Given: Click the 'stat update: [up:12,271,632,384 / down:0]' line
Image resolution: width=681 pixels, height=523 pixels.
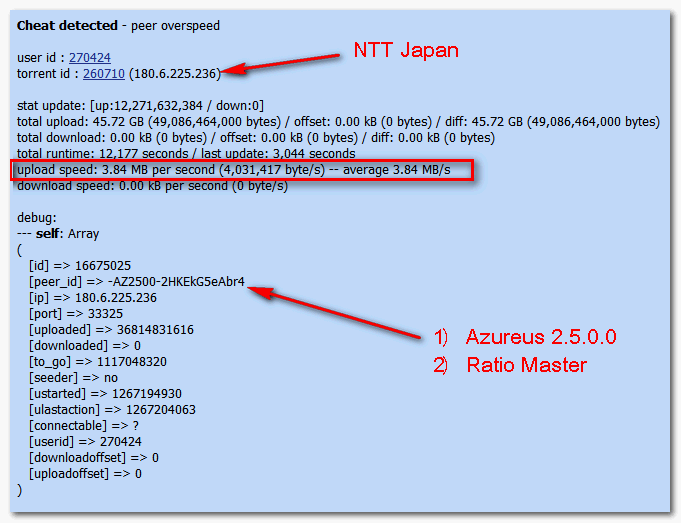Looking at the screenshot, I should [x=140, y=106].
